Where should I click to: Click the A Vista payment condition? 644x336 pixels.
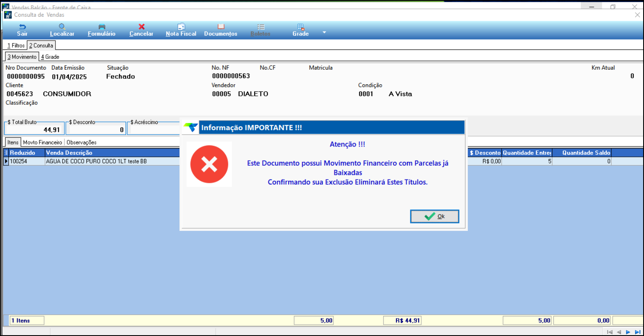(400, 94)
